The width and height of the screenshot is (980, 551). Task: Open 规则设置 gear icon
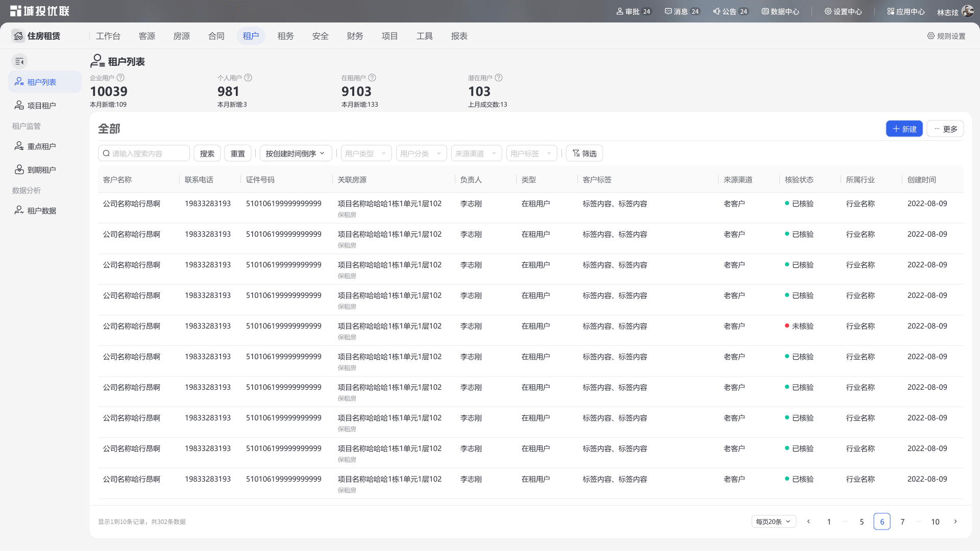(930, 36)
